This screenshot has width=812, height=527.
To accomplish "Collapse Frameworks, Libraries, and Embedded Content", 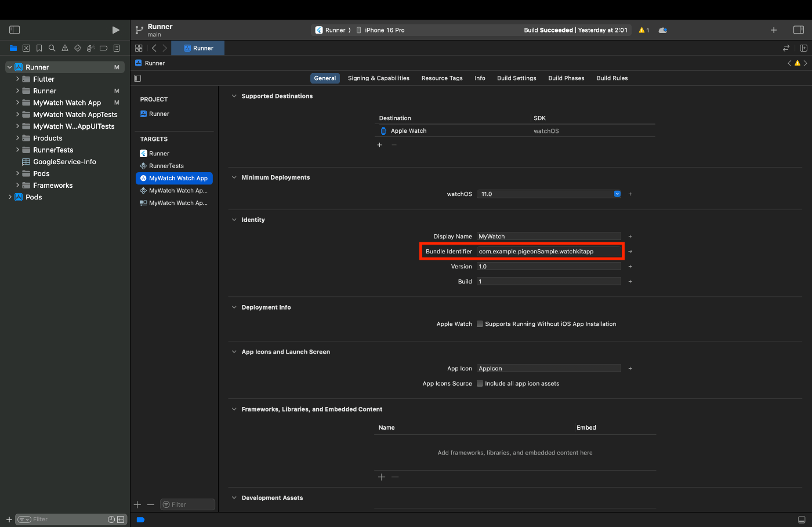I will pos(234,409).
